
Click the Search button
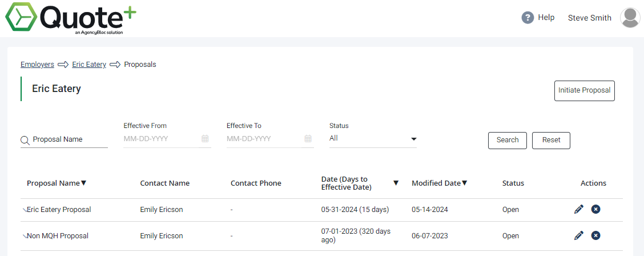[x=507, y=140]
